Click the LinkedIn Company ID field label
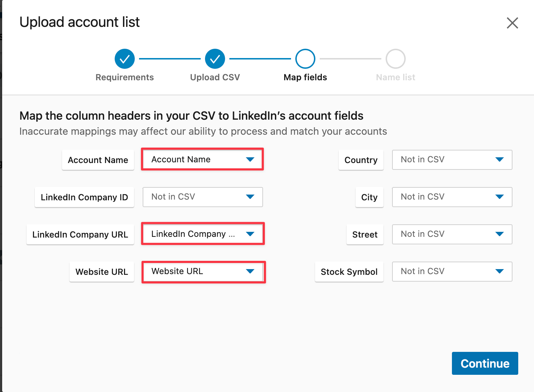Viewport: 534px width, 392px height. (84, 197)
